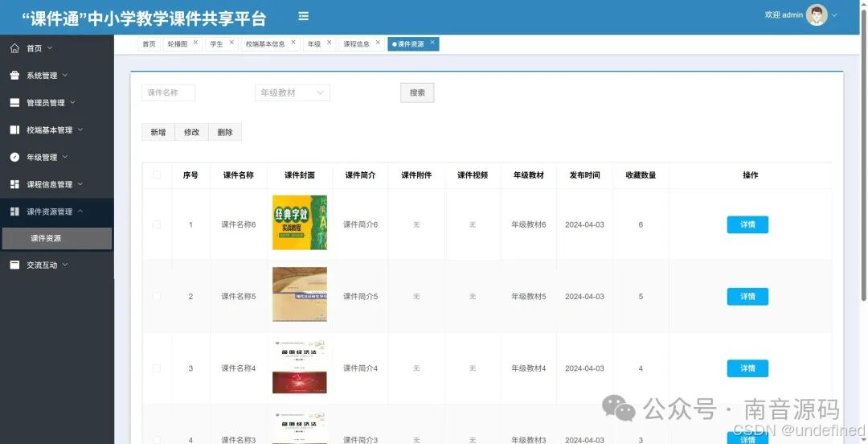Click the 校端基本管理 sidebar icon
This screenshot has height=444, width=868.
[15, 129]
